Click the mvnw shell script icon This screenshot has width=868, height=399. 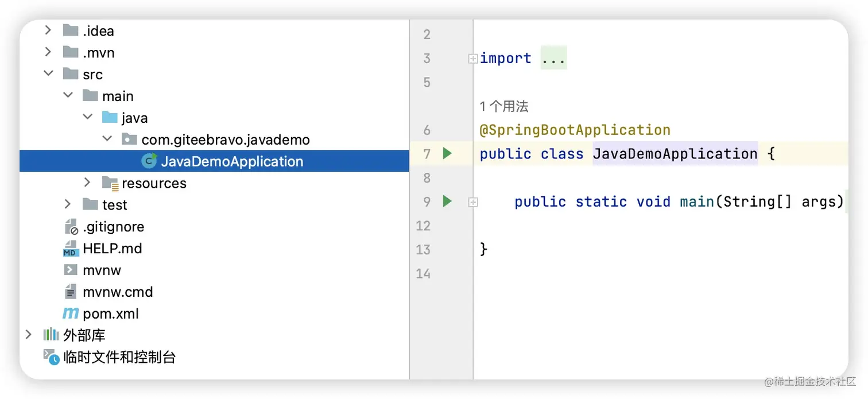tap(71, 270)
